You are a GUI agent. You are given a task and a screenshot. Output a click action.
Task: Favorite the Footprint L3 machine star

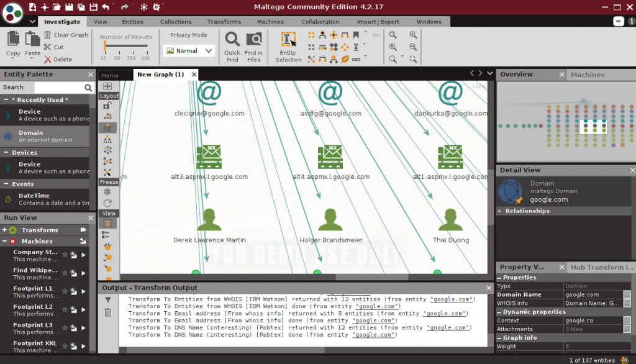(65, 328)
